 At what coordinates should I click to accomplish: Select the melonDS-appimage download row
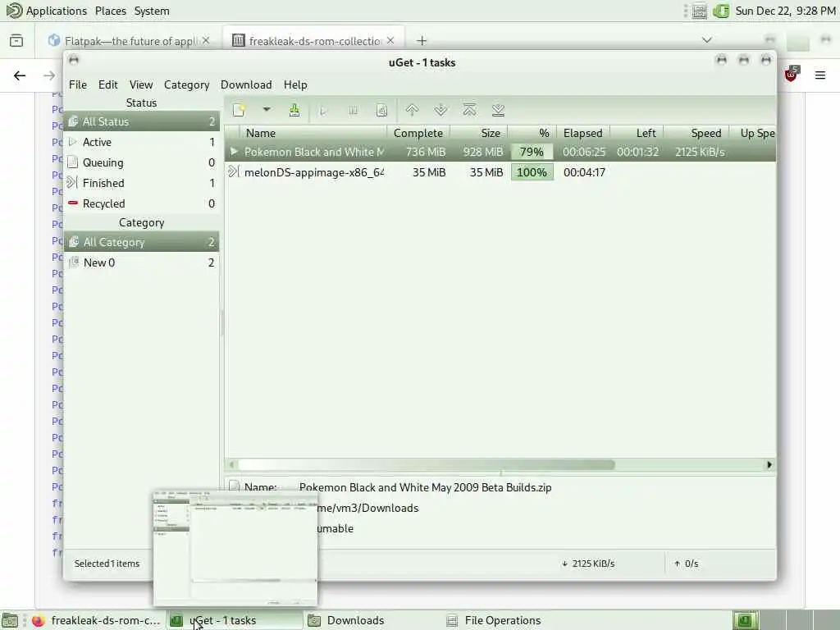(x=500, y=172)
